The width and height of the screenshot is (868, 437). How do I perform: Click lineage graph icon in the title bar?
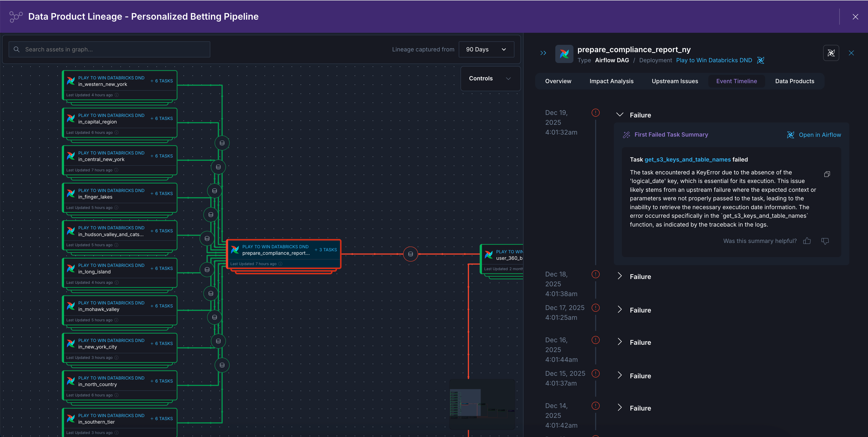coord(16,16)
